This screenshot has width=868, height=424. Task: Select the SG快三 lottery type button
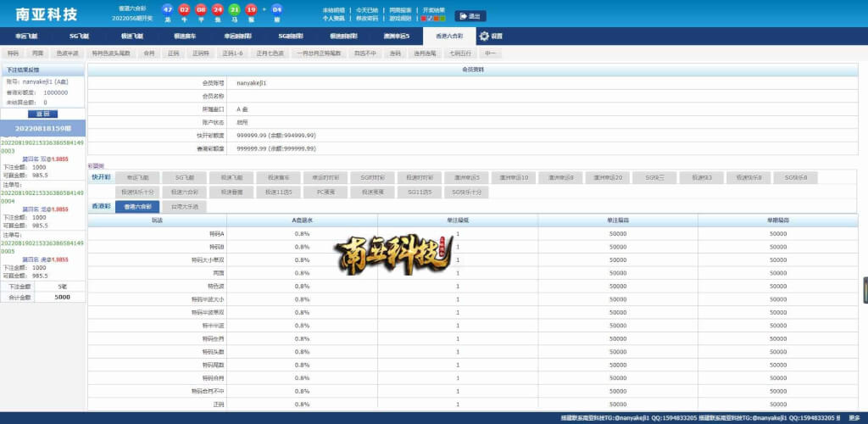[654, 178]
